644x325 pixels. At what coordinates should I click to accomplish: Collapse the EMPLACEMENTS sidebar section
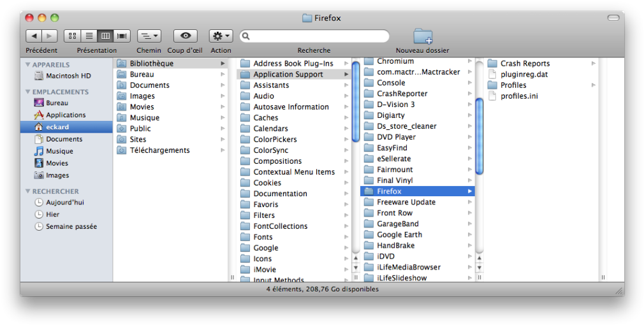coord(28,92)
